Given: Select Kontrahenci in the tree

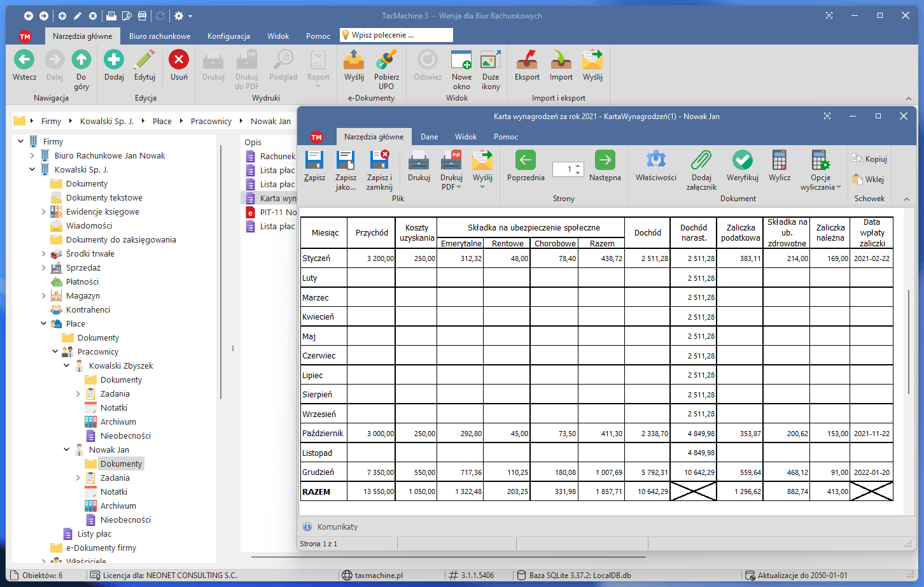Looking at the screenshot, I should point(88,310).
